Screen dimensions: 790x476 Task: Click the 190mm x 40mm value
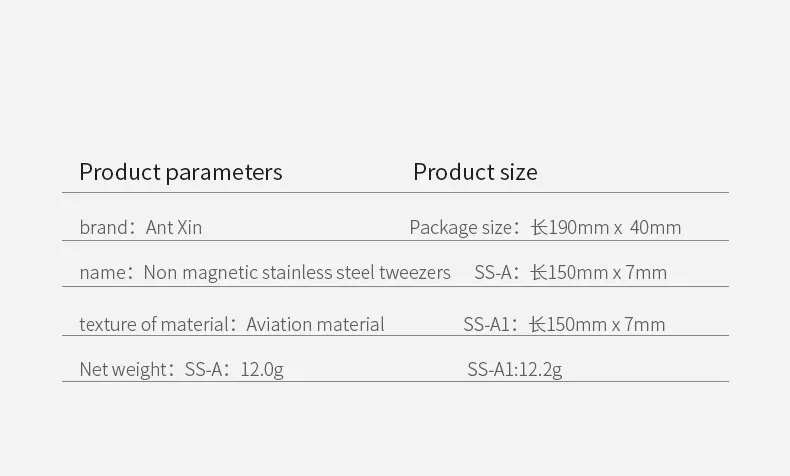click(x=614, y=227)
